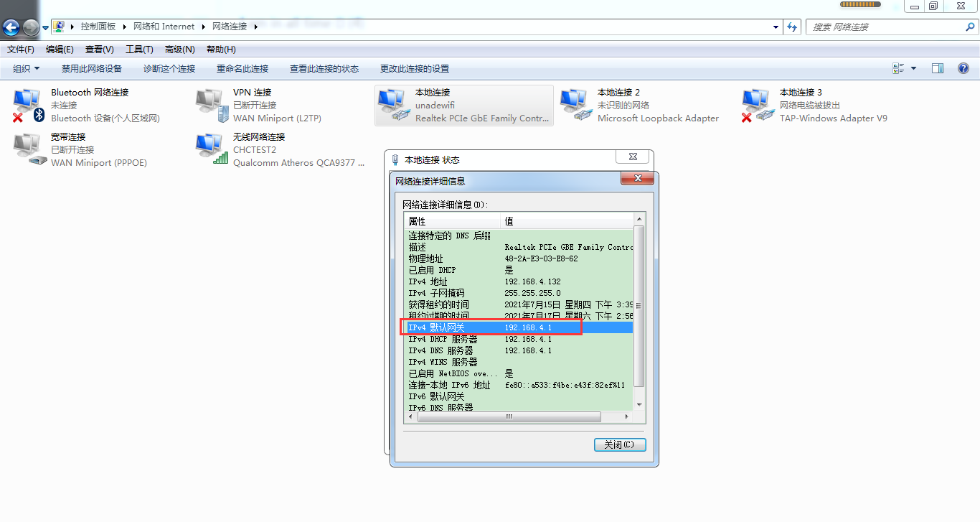Expand the address bar history dropdown
The image size is (980, 522).
(776, 27)
